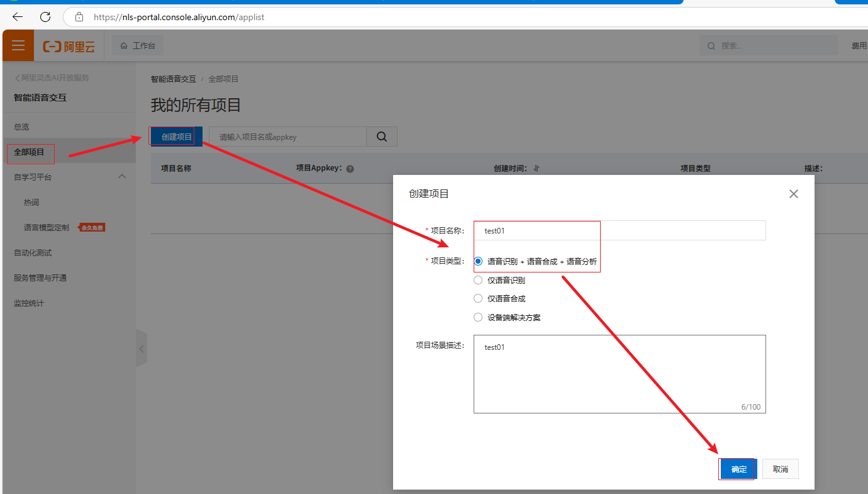Click the 项目名称 input field
The height and width of the screenshot is (494, 868).
coord(620,231)
